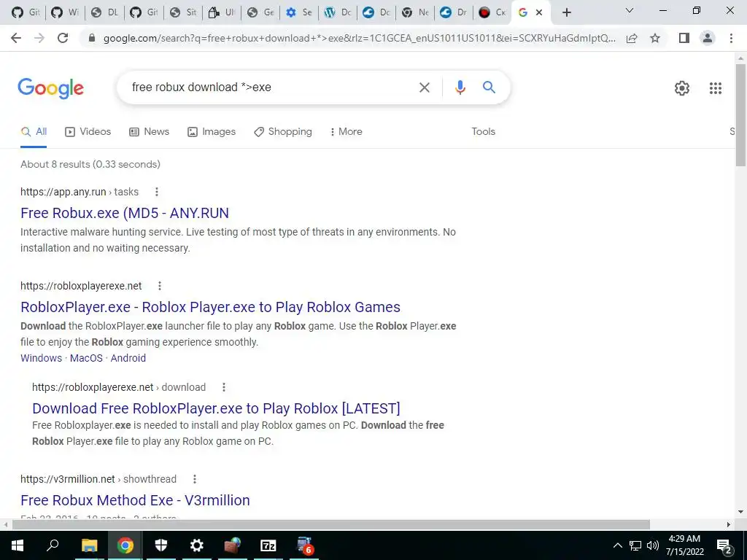
Task: Follow the MacOS sitelink
Action: (86, 358)
